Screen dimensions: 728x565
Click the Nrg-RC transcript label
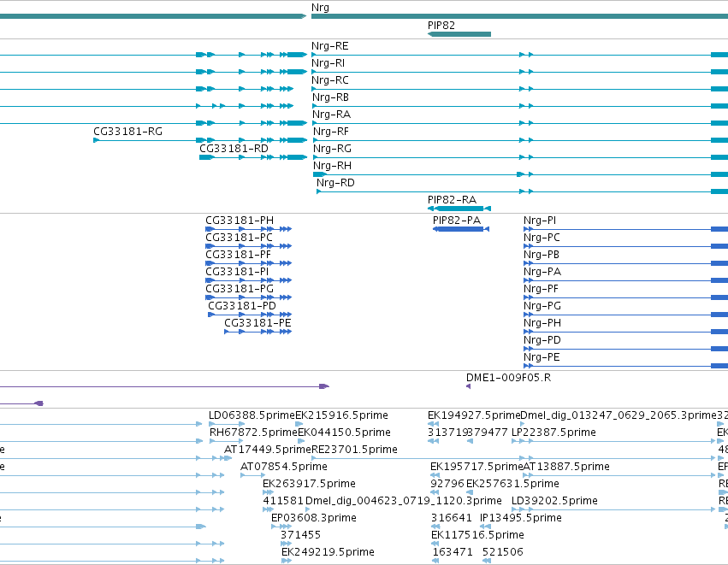pyautogui.click(x=329, y=80)
